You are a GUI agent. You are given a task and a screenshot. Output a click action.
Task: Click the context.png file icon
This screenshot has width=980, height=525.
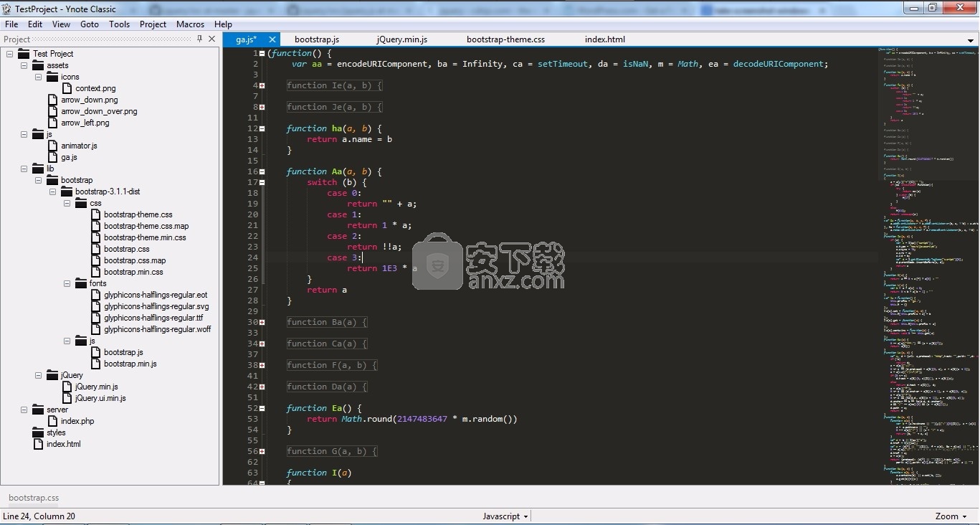coord(67,88)
